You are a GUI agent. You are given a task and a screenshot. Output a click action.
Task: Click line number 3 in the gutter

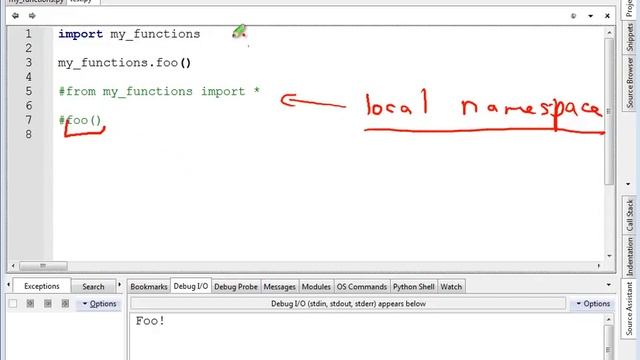click(29, 62)
